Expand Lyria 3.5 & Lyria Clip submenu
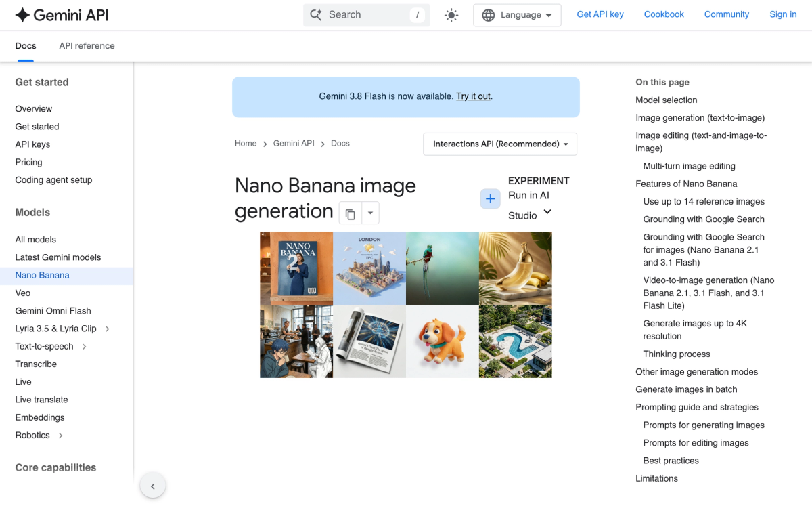Screen dimensions: 812x508 click(108, 329)
